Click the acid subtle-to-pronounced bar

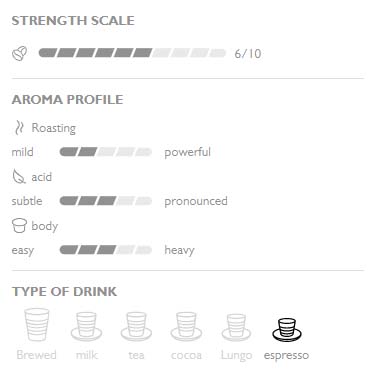click(x=106, y=201)
